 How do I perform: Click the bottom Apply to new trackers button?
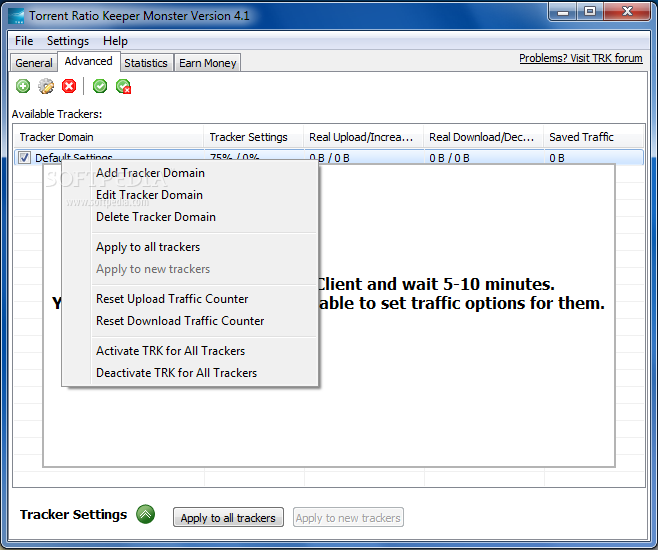pyautogui.click(x=348, y=517)
